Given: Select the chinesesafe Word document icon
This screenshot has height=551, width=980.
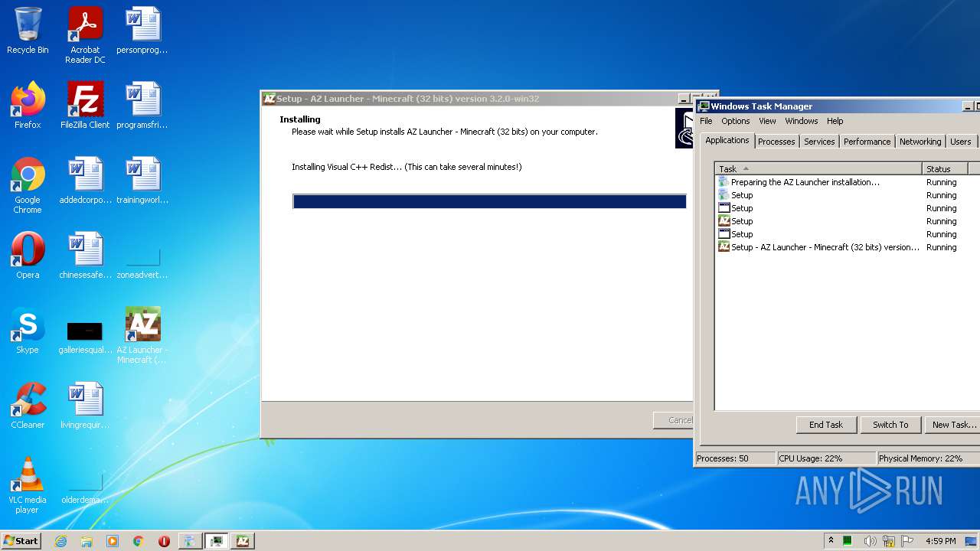Looking at the screenshot, I should [x=85, y=256].
